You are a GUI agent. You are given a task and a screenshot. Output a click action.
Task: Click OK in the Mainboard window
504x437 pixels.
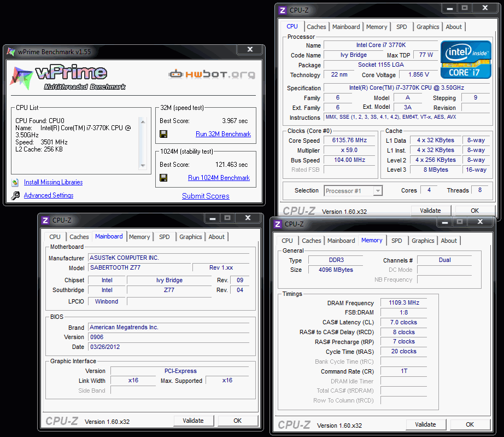tap(238, 421)
